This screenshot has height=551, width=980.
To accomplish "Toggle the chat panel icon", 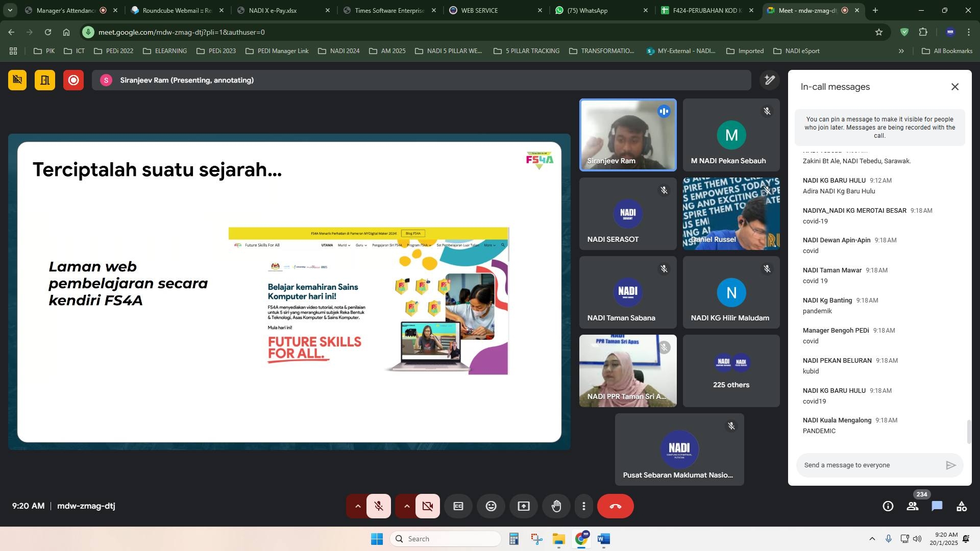I will (937, 506).
